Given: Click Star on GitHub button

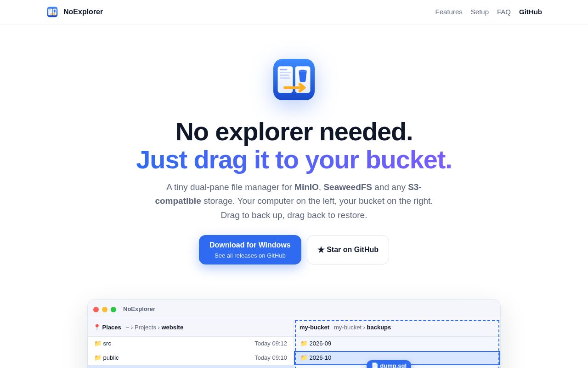Looking at the screenshot, I should coord(348,250).
